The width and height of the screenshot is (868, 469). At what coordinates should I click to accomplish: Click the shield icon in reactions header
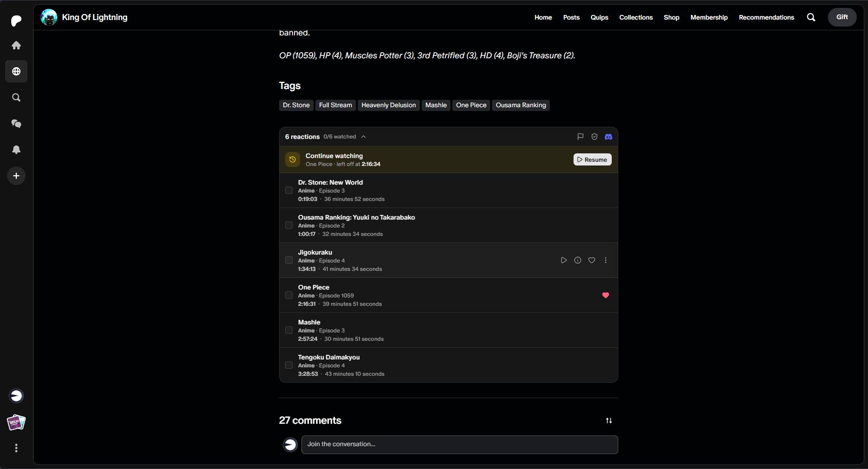click(595, 137)
